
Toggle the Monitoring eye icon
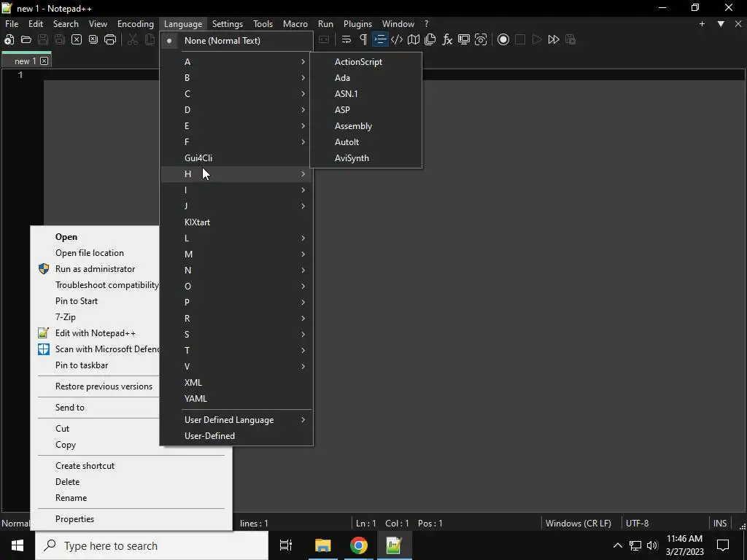point(481,39)
